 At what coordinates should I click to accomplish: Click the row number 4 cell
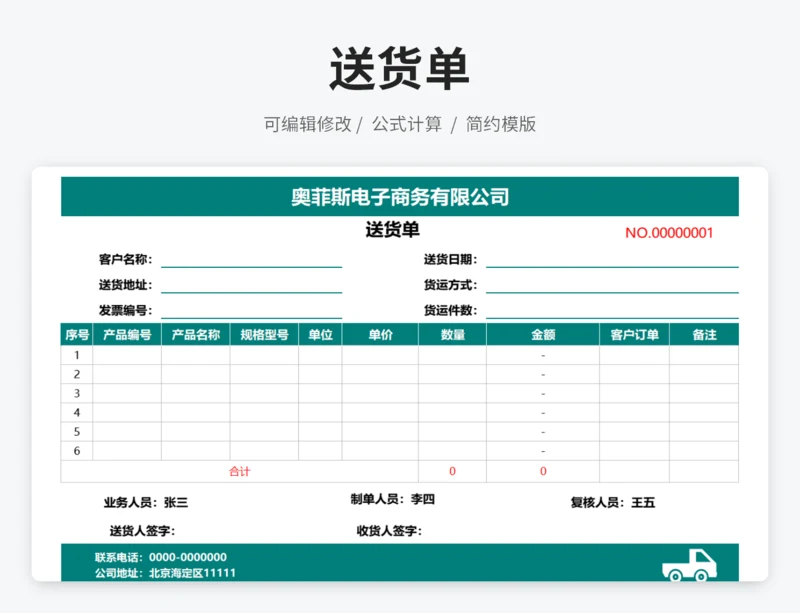[77, 412]
